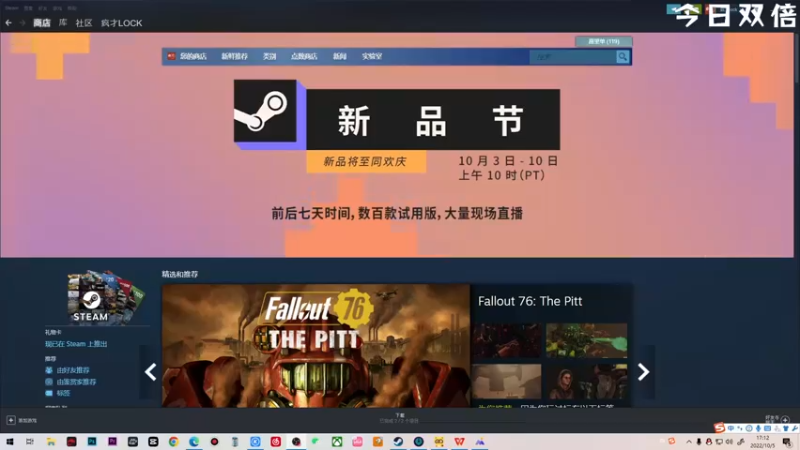Open 点数商店 points shop
This screenshot has width=800, height=450.
[304, 56]
